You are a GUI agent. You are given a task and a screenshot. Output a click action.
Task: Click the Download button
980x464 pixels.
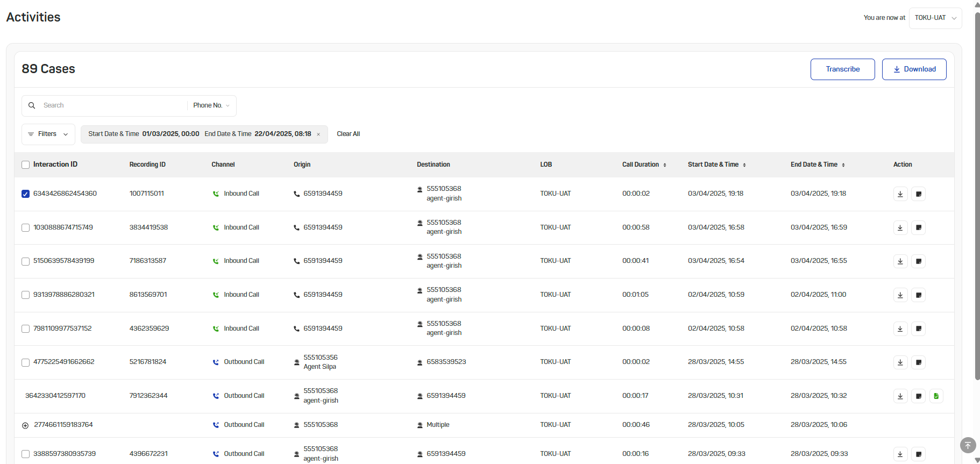(914, 69)
